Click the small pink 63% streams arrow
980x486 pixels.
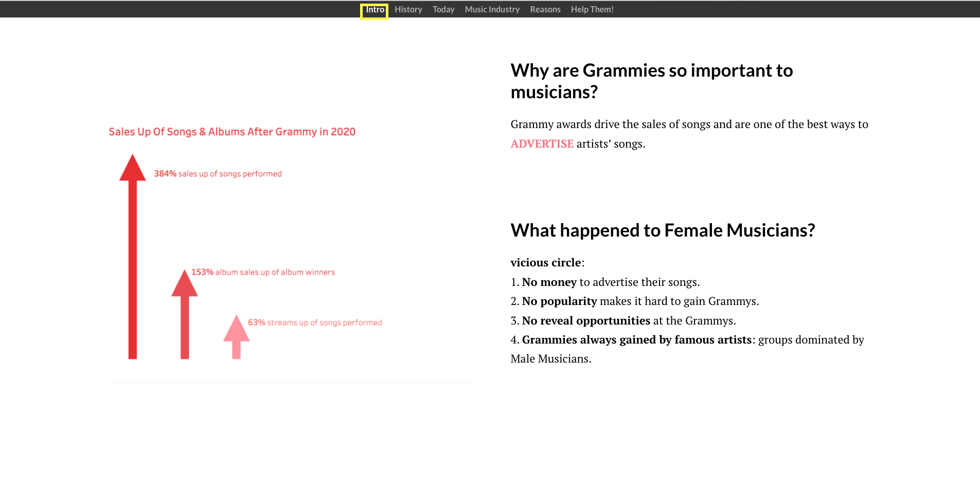236,337
